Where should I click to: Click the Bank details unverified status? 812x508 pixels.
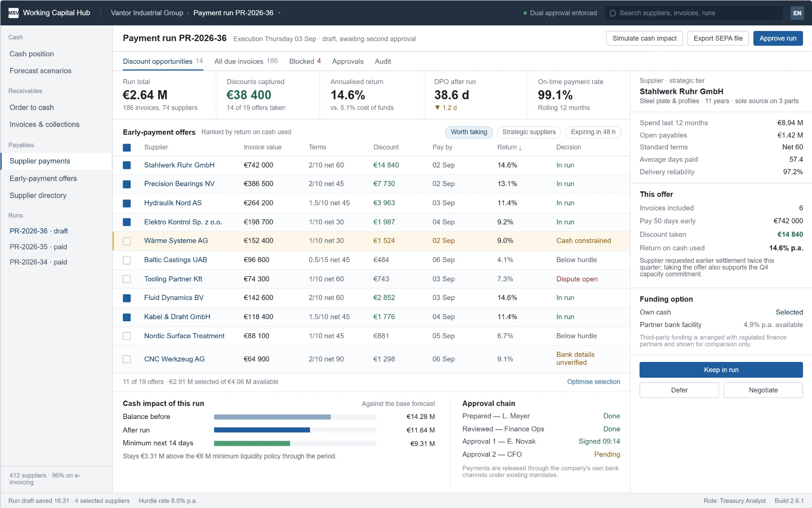click(x=575, y=359)
